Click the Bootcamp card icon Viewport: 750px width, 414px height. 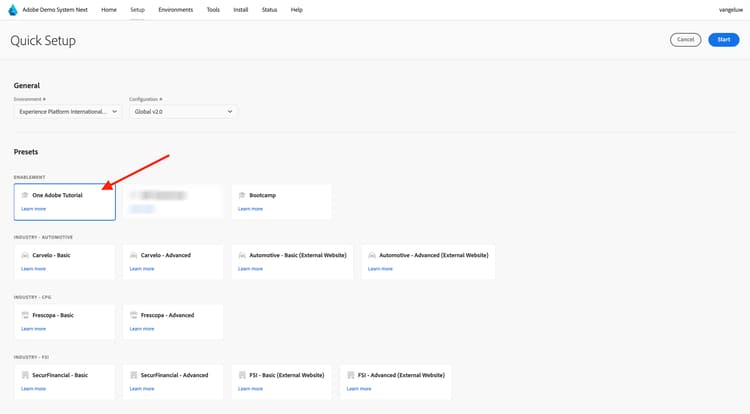click(242, 195)
